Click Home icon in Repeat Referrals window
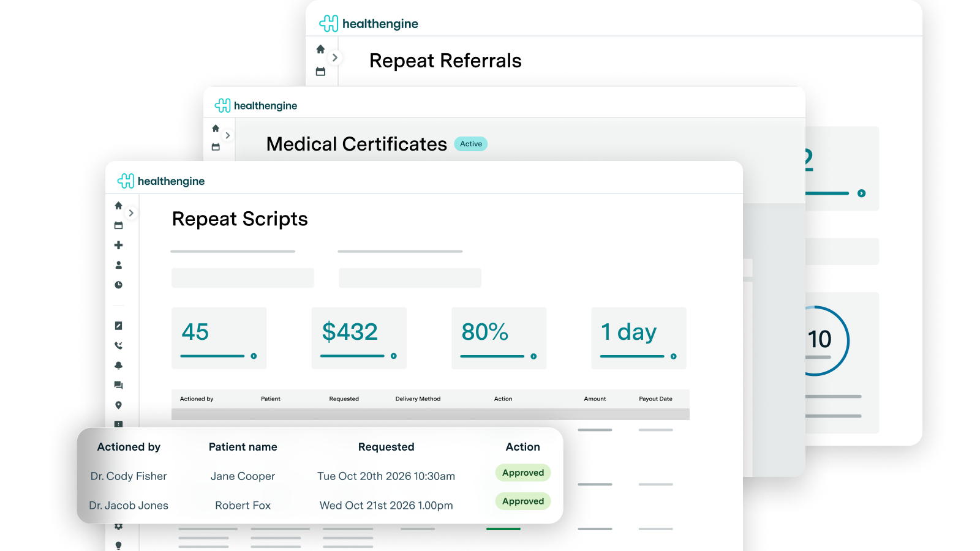Screen dimensions: 980x551 coord(320,49)
